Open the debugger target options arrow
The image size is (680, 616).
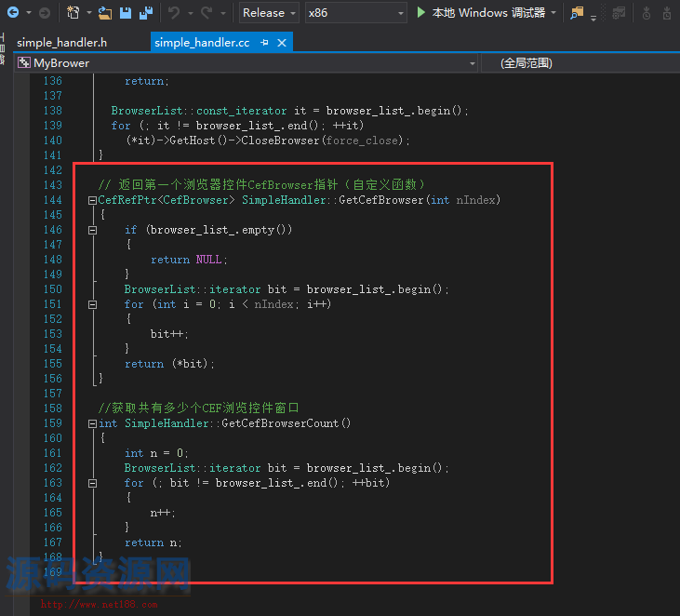click(x=554, y=13)
